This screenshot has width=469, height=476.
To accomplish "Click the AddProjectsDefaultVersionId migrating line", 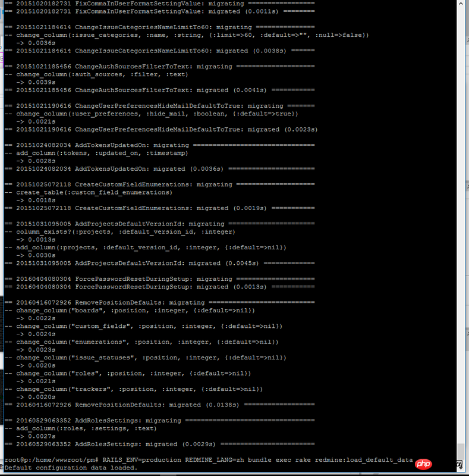I will 160,224.
